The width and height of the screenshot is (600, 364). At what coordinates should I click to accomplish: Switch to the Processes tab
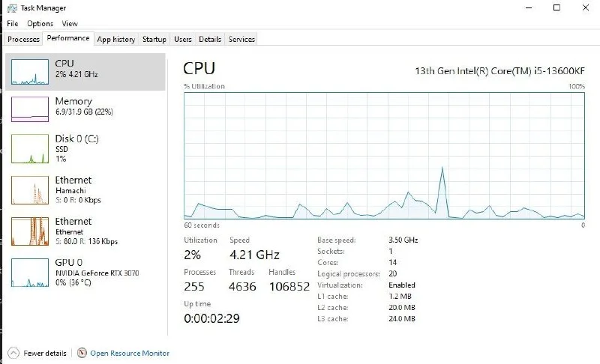click(23, 39)
